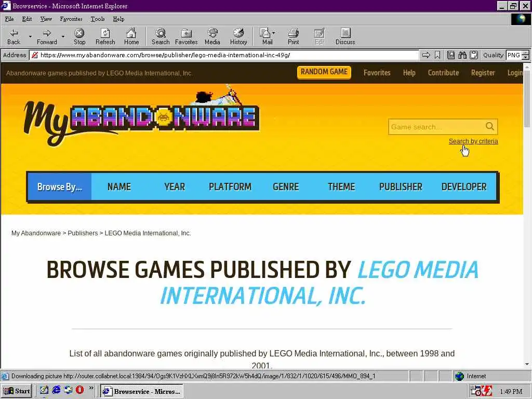532x399 pixels.
Task: Refresh the current page
Action: point(105,37)
